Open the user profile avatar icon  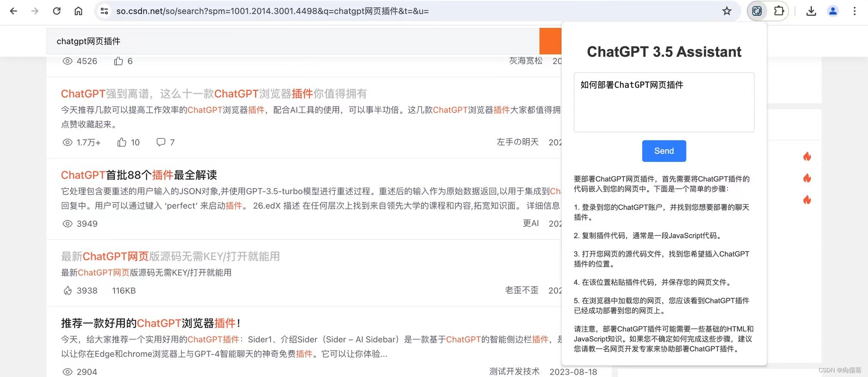[x=833, y=11]
